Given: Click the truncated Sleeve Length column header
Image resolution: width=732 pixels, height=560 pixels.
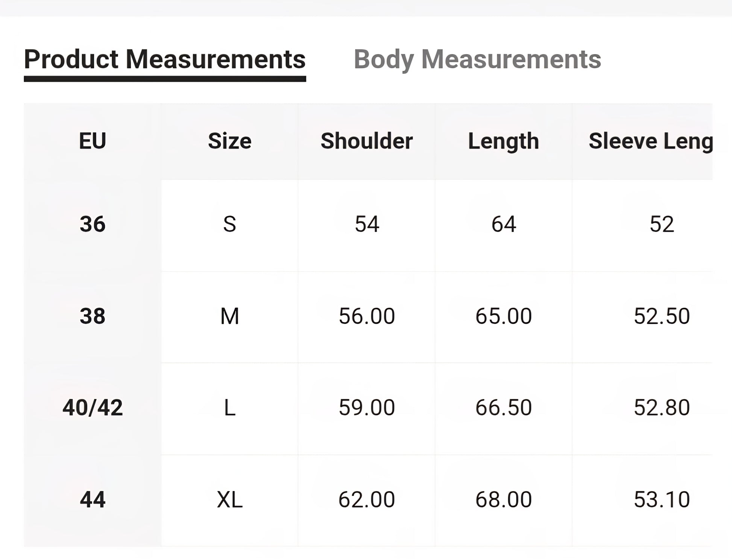Looking at the screenshot, I should [650, 141].
